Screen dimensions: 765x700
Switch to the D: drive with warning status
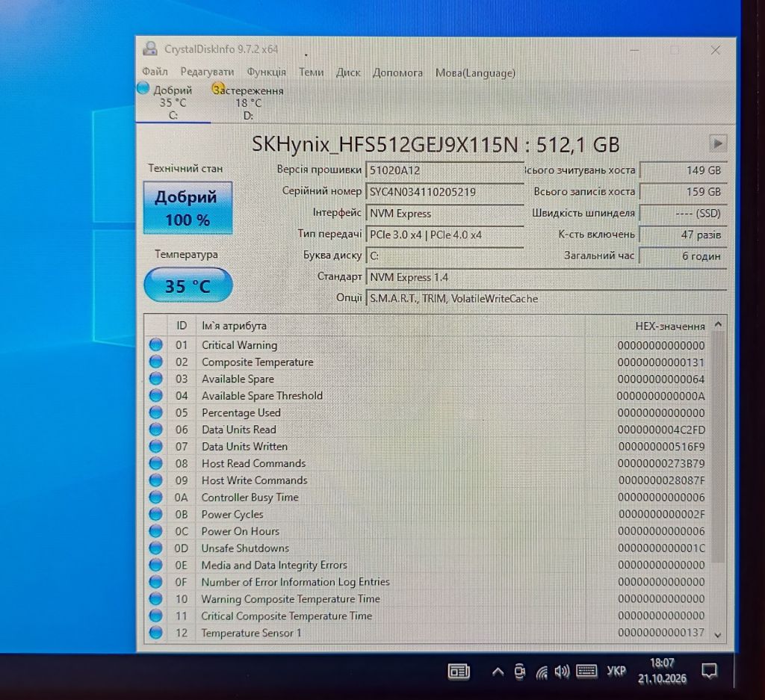[x=248, y=102]
